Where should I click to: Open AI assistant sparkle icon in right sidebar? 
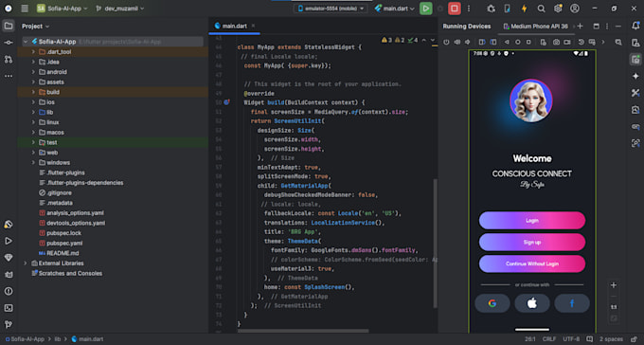pos(635,76)
